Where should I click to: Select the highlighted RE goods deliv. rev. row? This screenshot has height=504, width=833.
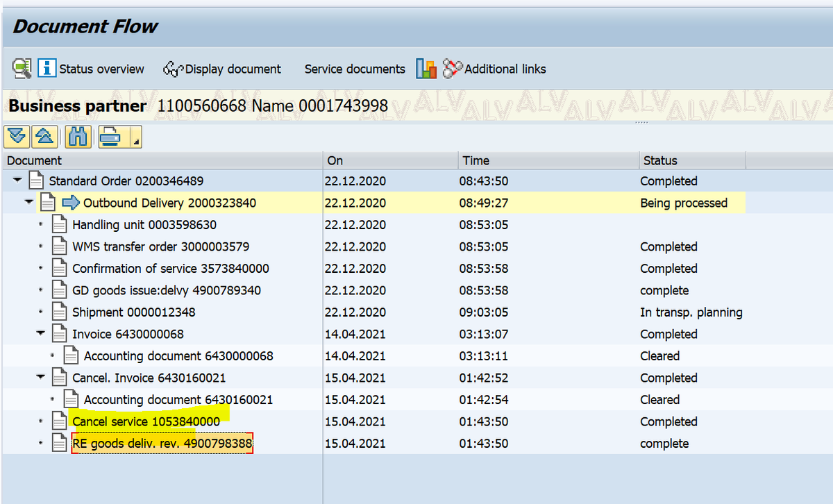(x=162, y=443)
